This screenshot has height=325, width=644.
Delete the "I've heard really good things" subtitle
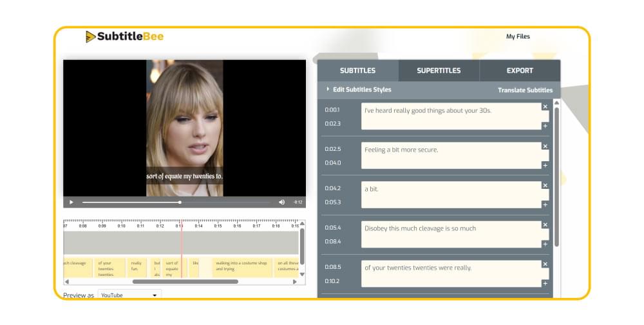[545, 107]
